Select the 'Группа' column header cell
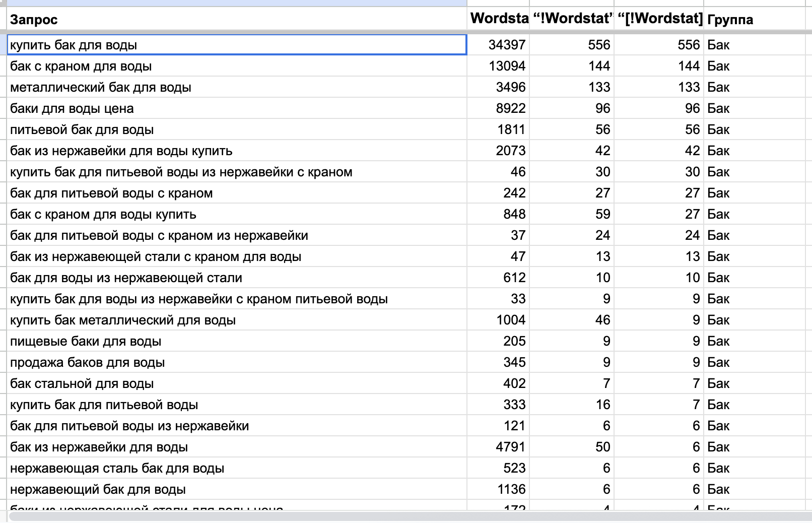Screen dimensions: 812x523 (755, 19)
